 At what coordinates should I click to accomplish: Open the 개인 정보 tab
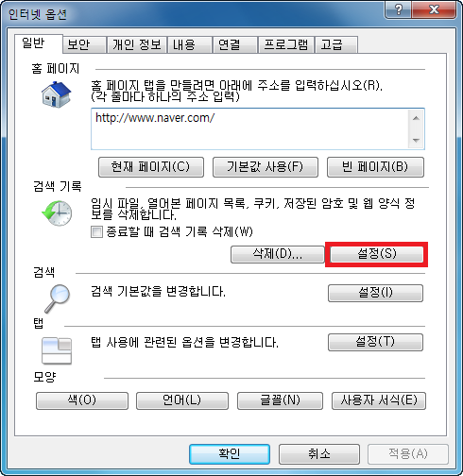pos(137,44)
